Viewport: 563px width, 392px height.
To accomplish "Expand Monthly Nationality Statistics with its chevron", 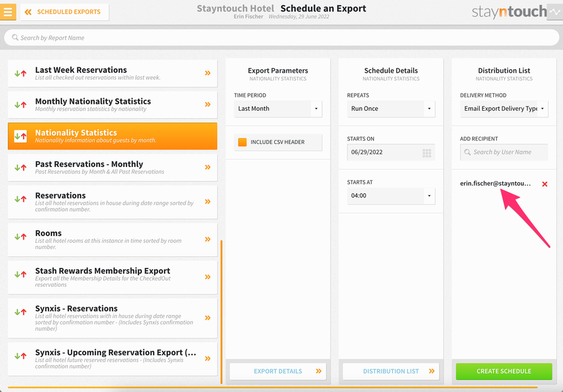I will (207, 105).
